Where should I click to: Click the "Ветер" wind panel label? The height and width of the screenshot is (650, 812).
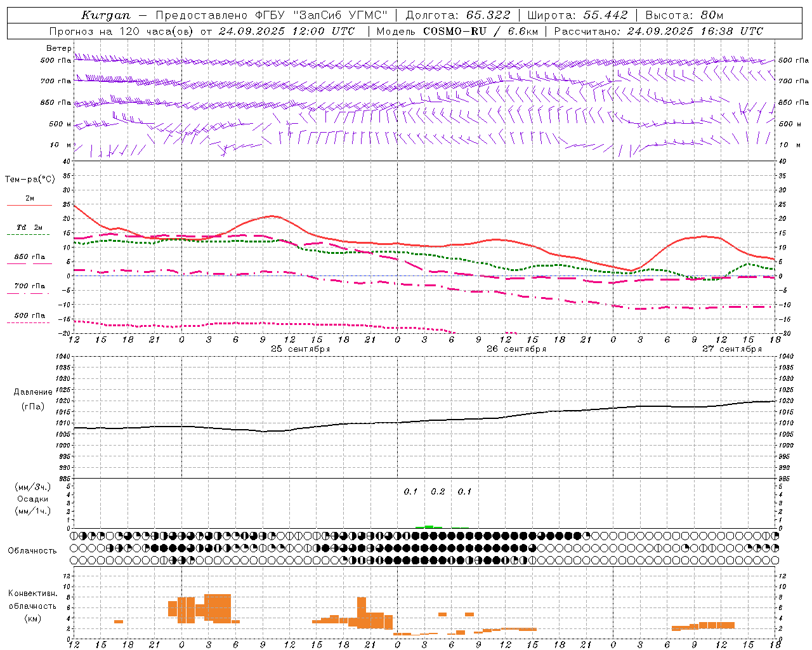pyautogui.click(x=59, y=48)
